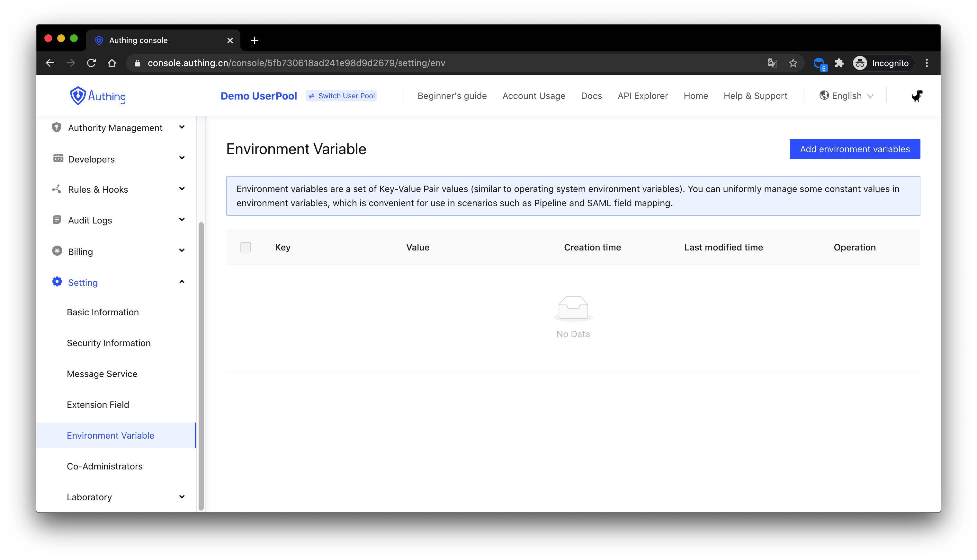Click Switch User Pool button

(341, 96)
